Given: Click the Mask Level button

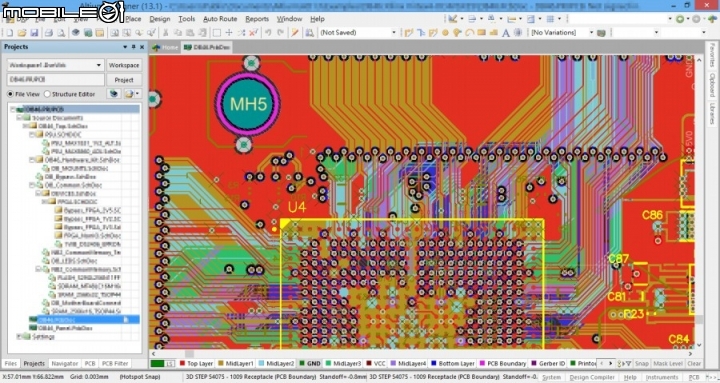Looking at the screenshot, I should point(668,363).
